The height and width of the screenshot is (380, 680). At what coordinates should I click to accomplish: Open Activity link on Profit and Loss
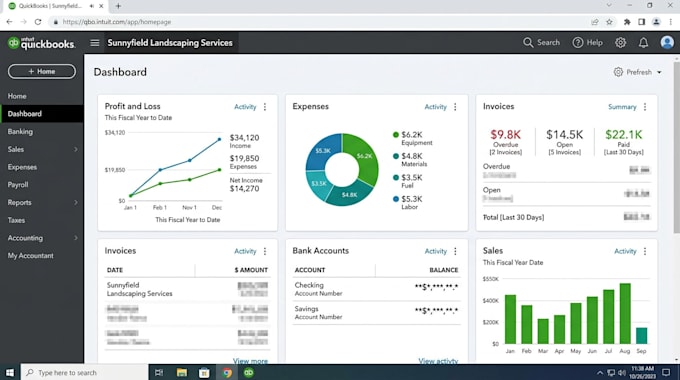pyautogui.click(x=245, y=107)
